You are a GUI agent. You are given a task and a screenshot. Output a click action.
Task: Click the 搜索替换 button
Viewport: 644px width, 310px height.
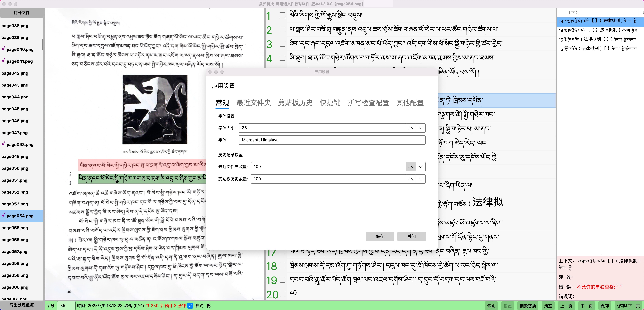[x=527, y=306]
